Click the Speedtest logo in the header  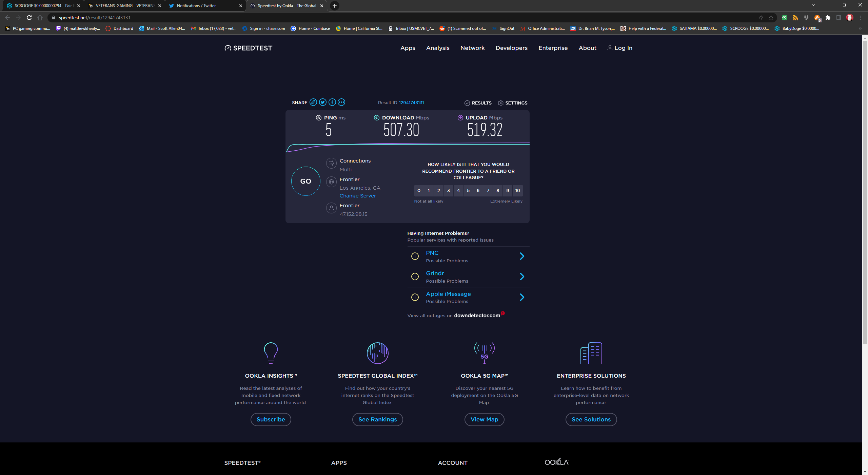(249, 48)
